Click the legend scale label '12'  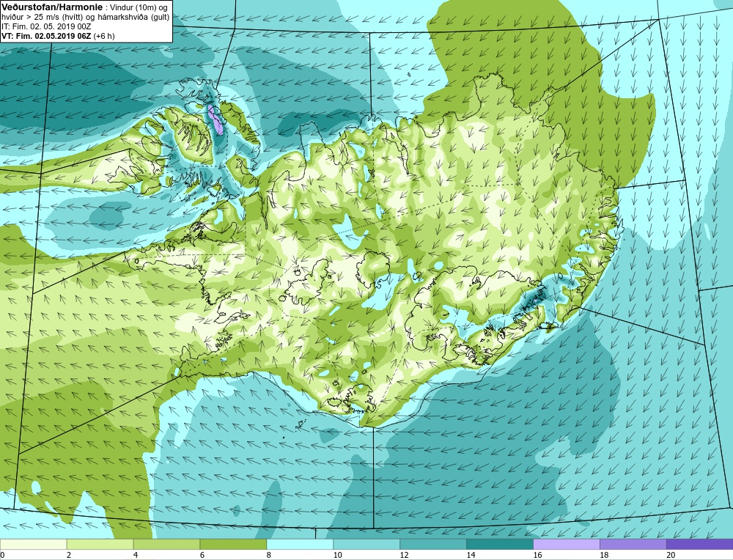pos(404,556)
